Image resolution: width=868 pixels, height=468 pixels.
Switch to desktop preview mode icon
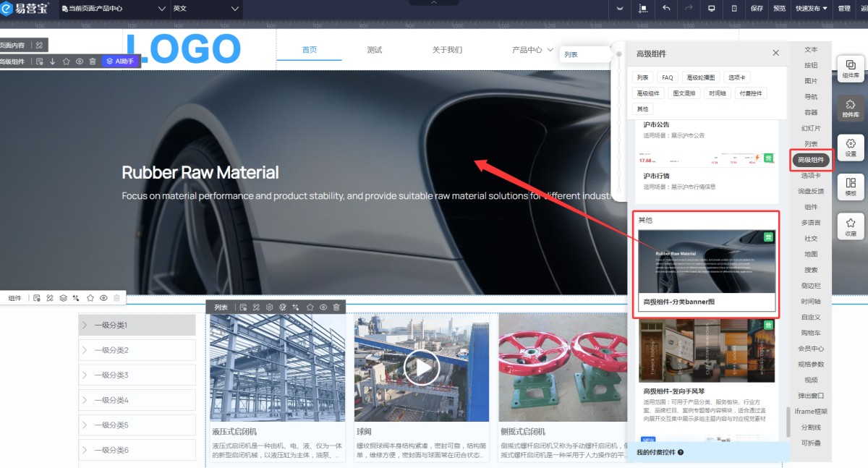point(711,9)
